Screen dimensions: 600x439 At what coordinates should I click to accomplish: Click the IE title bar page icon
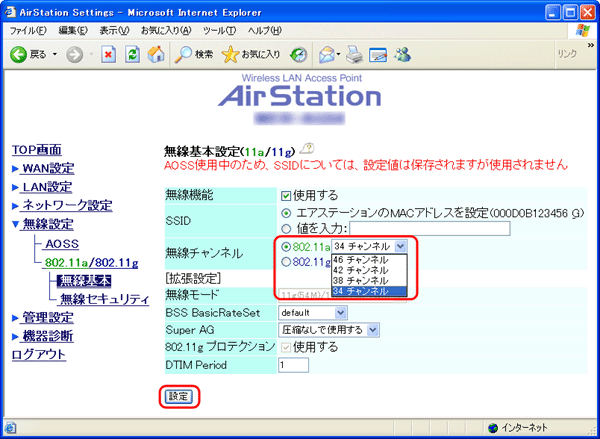(x=10, y=12)
